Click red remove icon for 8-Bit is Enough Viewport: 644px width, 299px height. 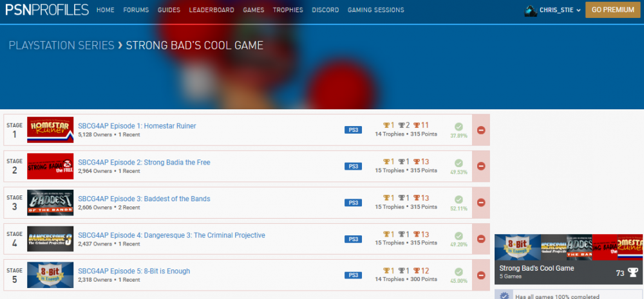pos(481,275)
